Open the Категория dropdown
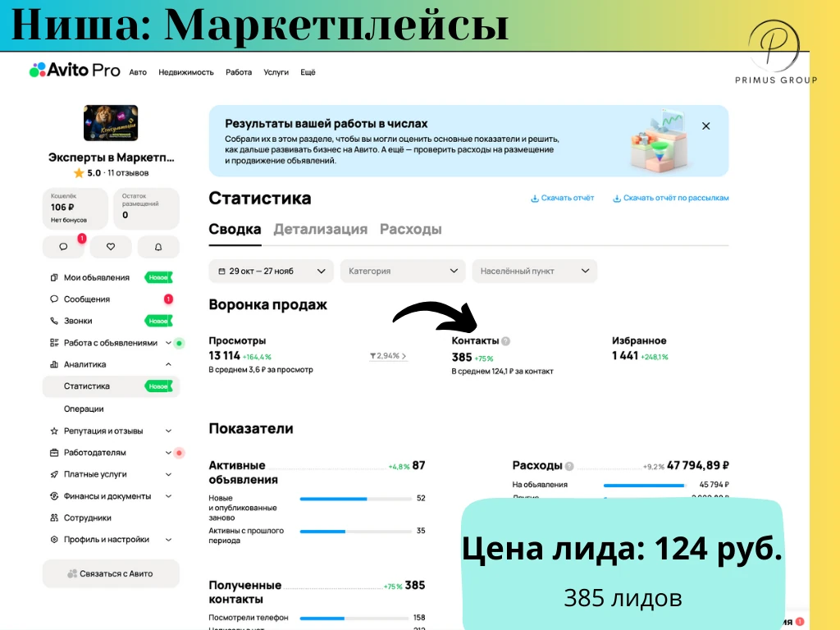The image size is (840, 630). pos(403,271)
